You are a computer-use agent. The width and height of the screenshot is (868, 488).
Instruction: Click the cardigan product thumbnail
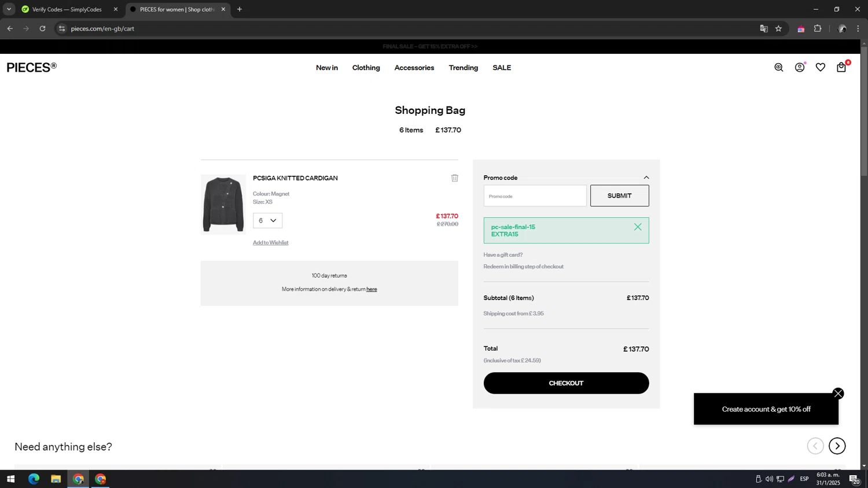click(x=223, y=205)
